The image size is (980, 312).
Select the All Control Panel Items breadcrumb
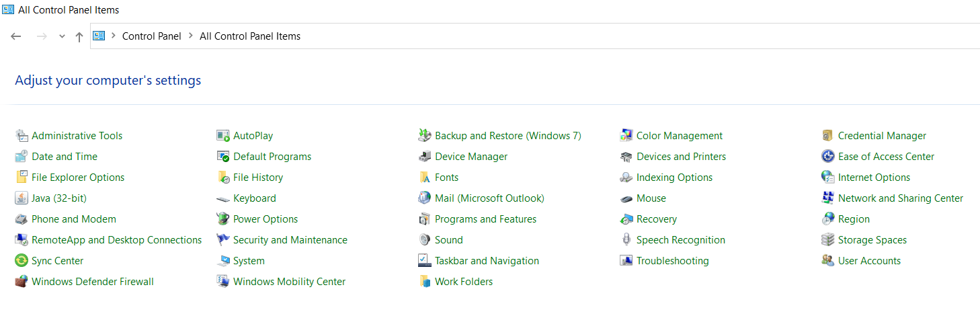tap(250, 36)
